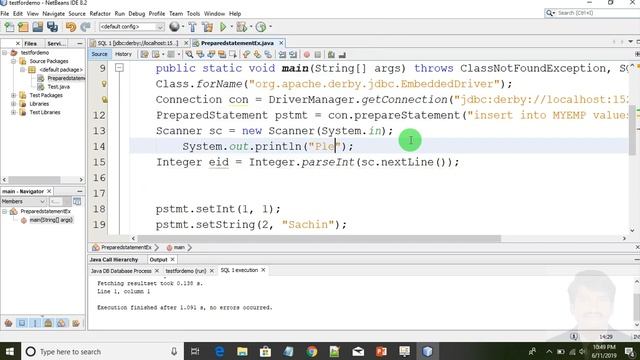Click the Undo toolbar icon
The height and width of the screenshot is (360, 640).
pyautogui.click(x=71, y=27)
